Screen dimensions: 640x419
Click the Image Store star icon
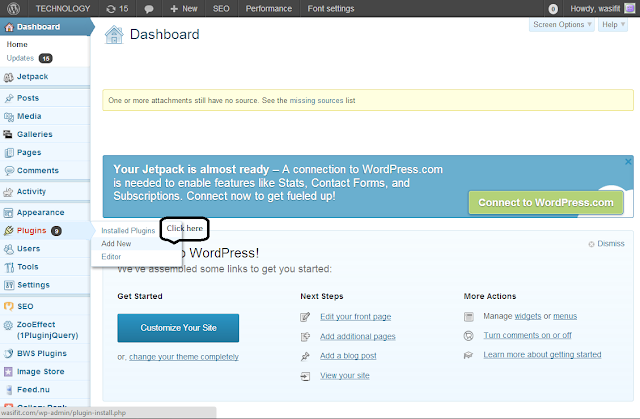tap(8, 372)
